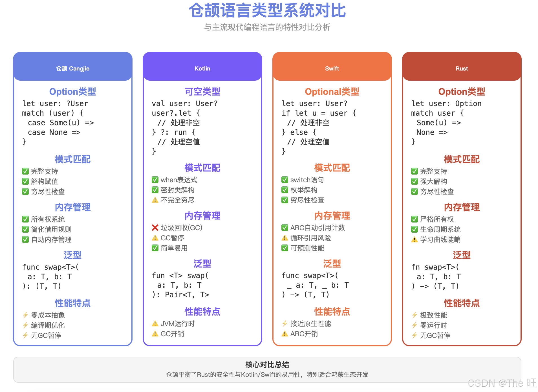Screen dimensions: 538x392
Task: Click the lightning icon beside 接近原生性能
Action: point(285,323)
